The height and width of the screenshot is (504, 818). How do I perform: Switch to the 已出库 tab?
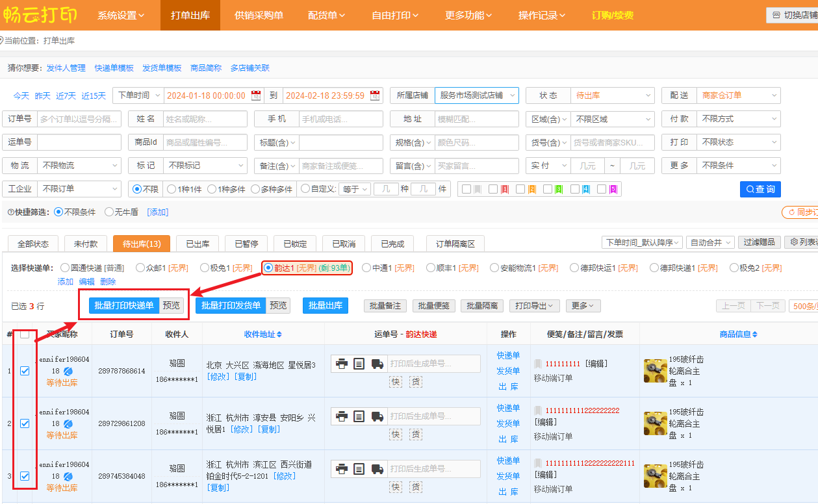point(197,244)
